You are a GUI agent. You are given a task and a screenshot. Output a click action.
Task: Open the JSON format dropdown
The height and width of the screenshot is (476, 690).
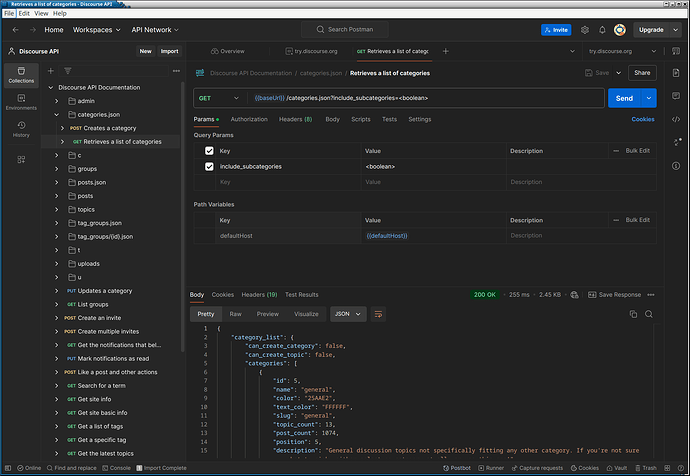tap(348, 314)
